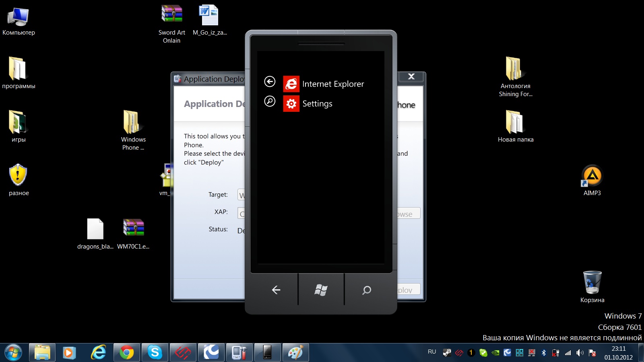The height and width of the screenshot is (362, 644).
Task: Open Action Center flag tray icon
Action: 592,353
